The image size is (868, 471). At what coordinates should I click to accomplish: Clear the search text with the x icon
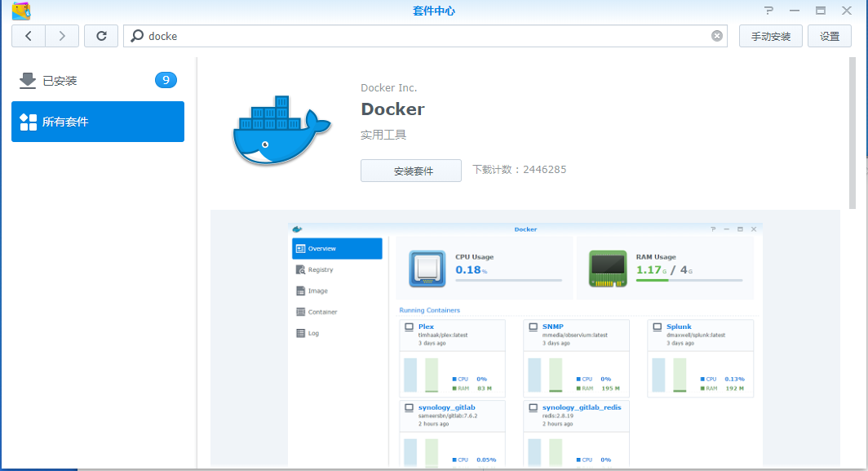(x=716, y=35)
